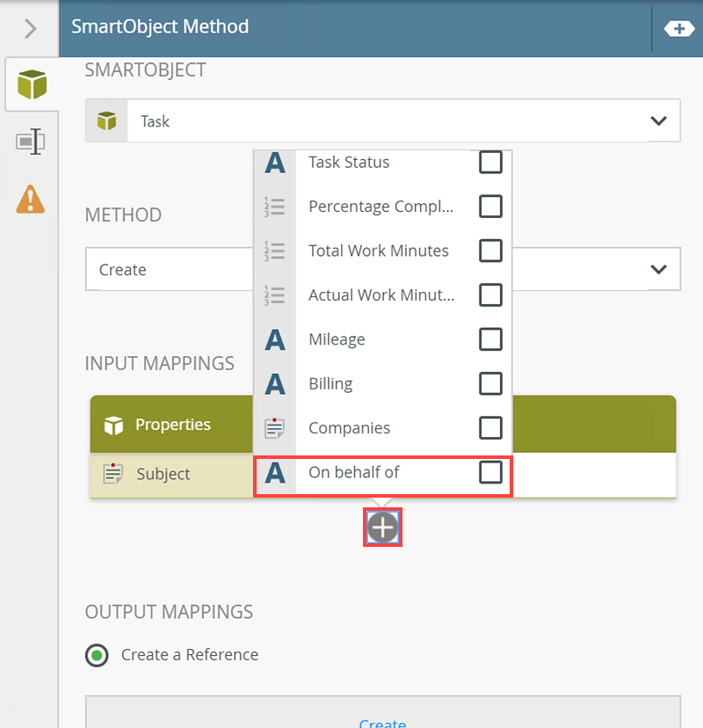Screen dimensions: 703x728
Task: Click the cube icon in the SmartObject field
Action: (x=107, y=121)
